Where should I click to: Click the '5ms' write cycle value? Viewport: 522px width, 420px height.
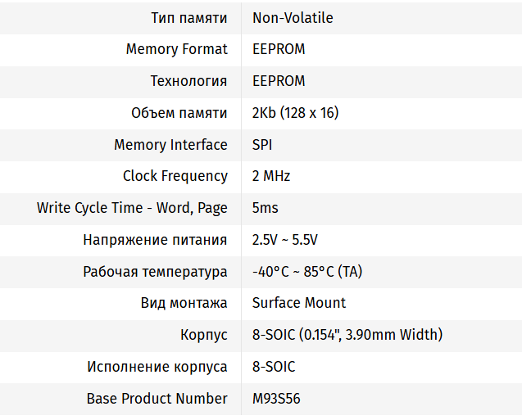266,208
